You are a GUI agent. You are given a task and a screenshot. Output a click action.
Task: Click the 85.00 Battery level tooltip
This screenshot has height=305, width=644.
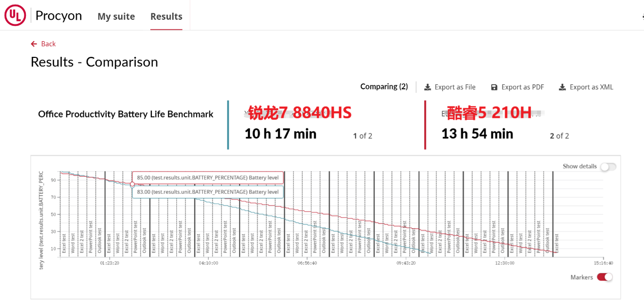208,178
